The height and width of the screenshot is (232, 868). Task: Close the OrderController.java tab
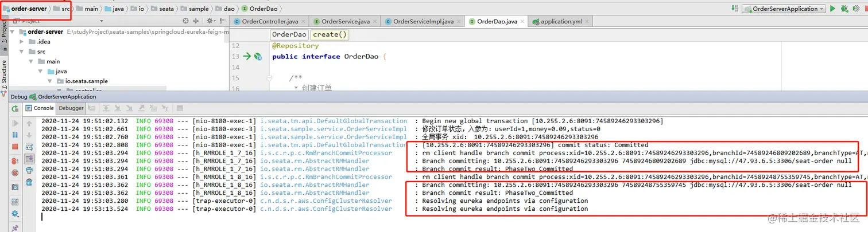tap(302, 22)
